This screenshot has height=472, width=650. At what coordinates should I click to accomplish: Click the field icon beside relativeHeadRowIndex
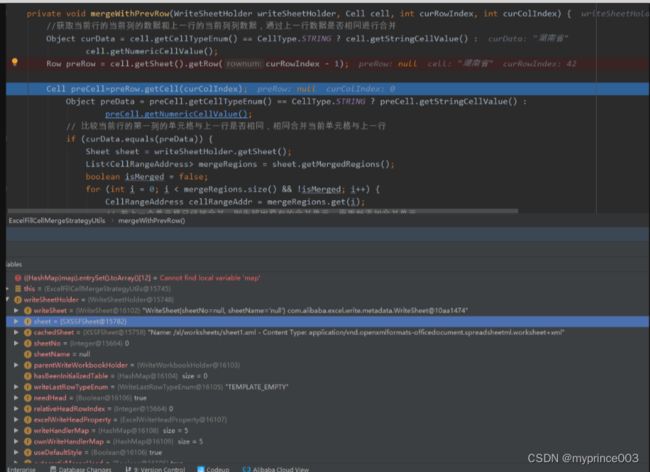point(28,409)
